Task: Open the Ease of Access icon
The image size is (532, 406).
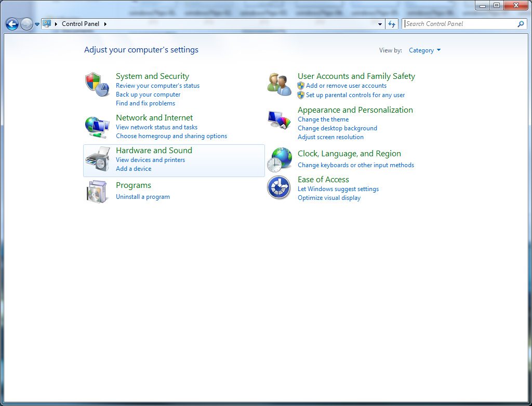Action: (x=279, y=187)
